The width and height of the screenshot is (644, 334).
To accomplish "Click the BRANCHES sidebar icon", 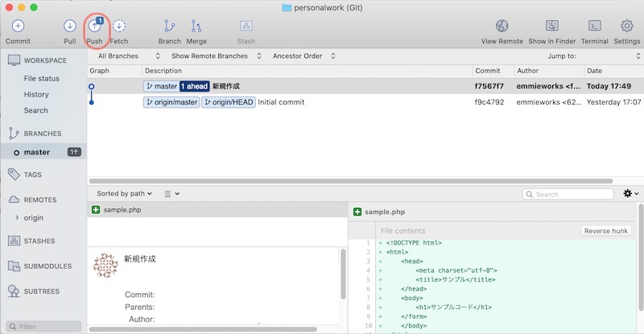I will click(14, 133).
